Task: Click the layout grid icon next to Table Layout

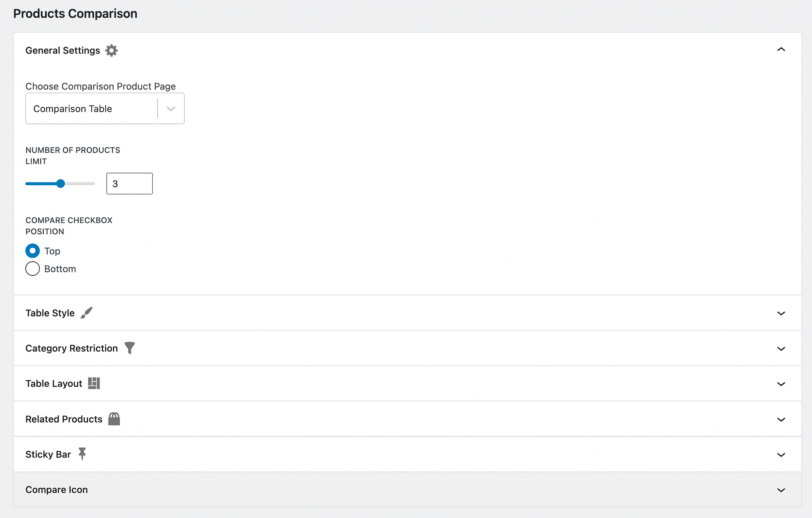Action: pos(94,383)
